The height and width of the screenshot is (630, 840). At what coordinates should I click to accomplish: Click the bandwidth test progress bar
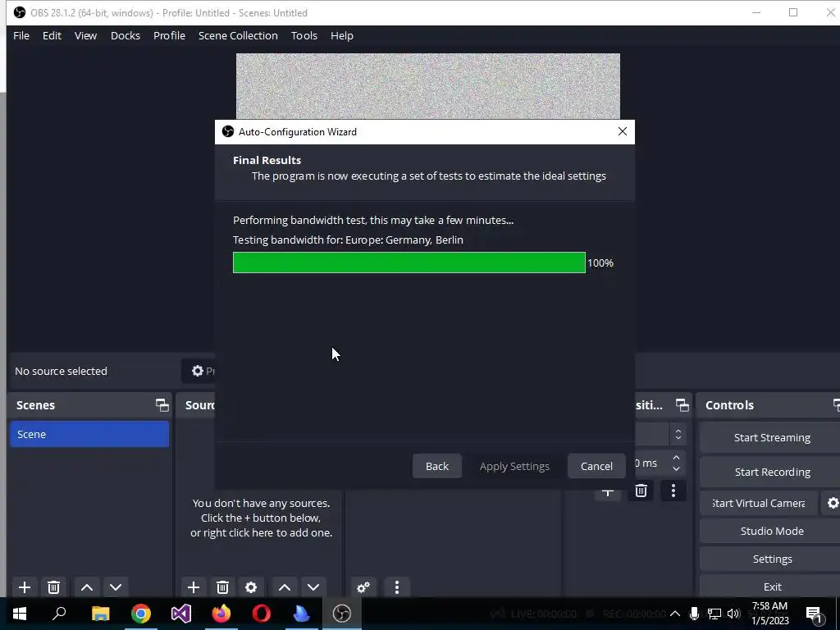click(x=409, y=262)
